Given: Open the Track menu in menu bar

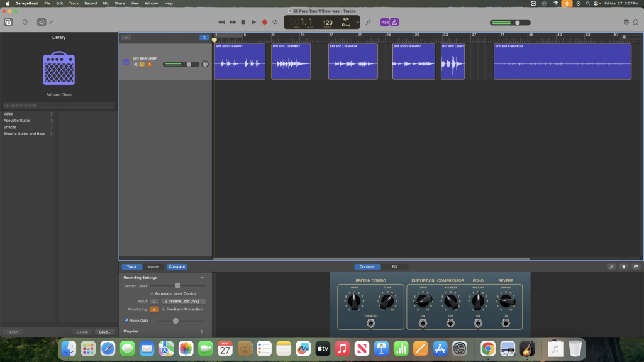Looking at the screenshot, I should click(x=74, y=3).
